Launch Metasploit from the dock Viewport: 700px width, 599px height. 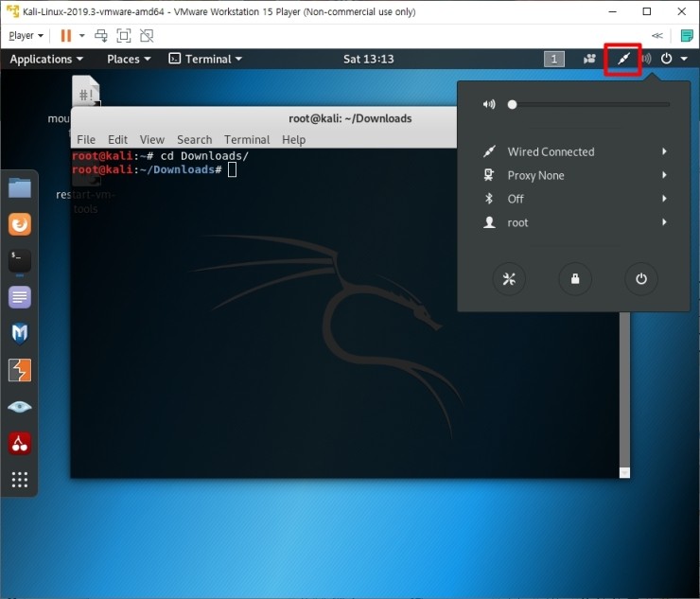pyautogui.click(x=20, y=334)
